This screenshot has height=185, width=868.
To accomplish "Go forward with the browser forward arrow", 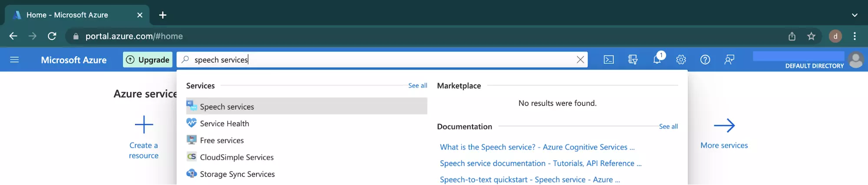I will (x=33, y=36).
